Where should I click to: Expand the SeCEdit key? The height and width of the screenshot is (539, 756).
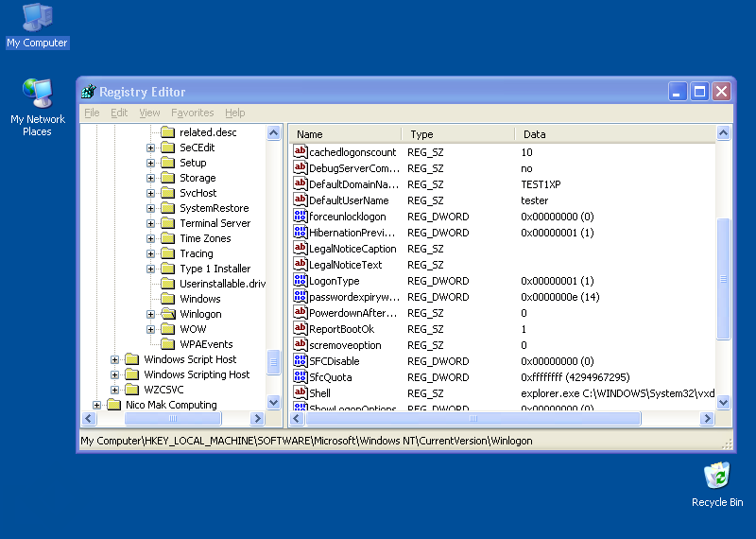click(x=150, y=148)
